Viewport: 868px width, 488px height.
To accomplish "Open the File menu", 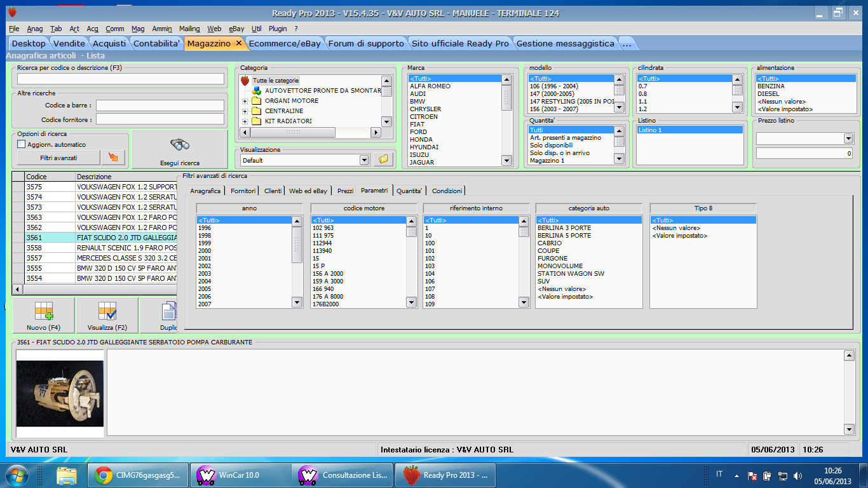I will point(14,29).
